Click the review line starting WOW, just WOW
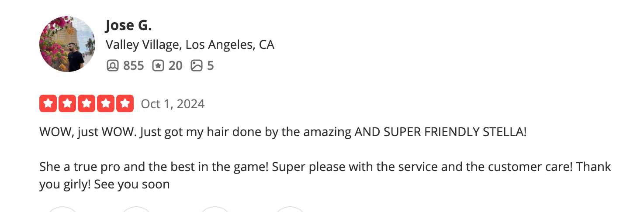The height and width of the screenshot is (212, 644). tap(283, 132)
